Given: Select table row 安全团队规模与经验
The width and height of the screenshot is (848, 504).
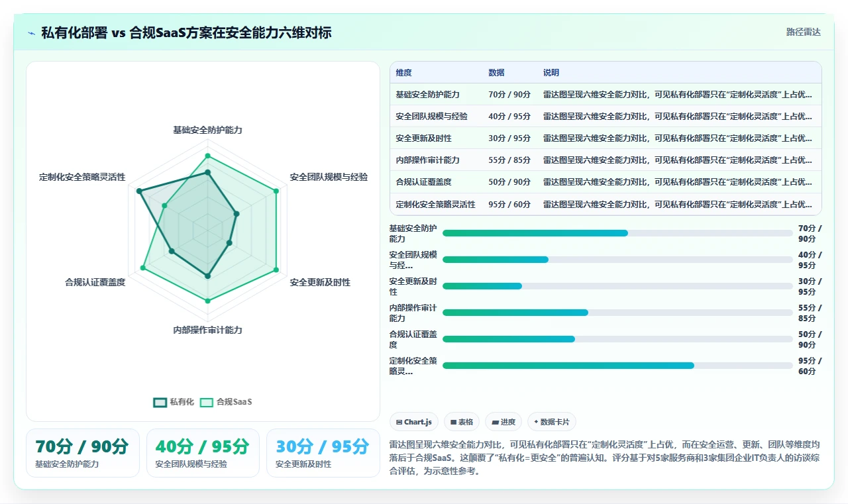Looking at the screenshot, I should coord(606,116).
